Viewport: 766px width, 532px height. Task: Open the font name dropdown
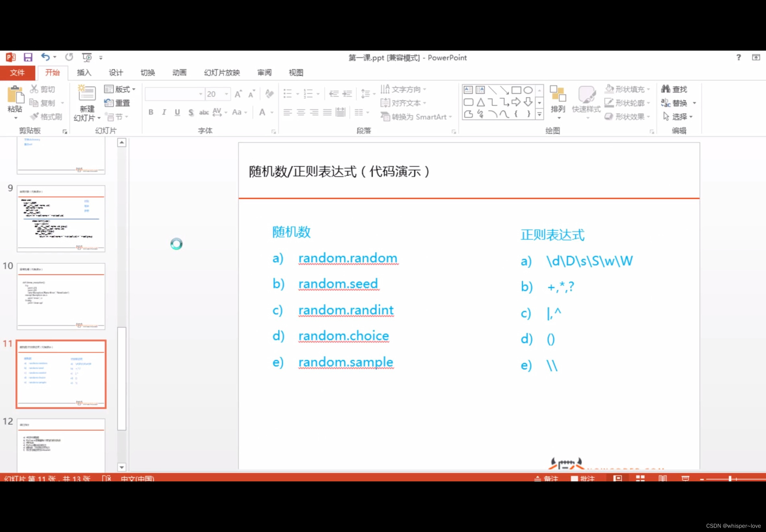click(x=200, y=94)
